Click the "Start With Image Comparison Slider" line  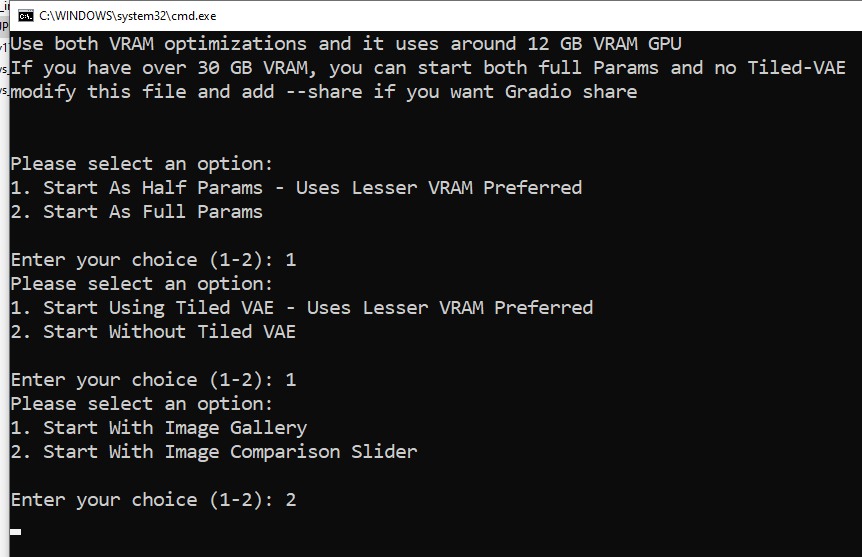click(x=214, y=452)
